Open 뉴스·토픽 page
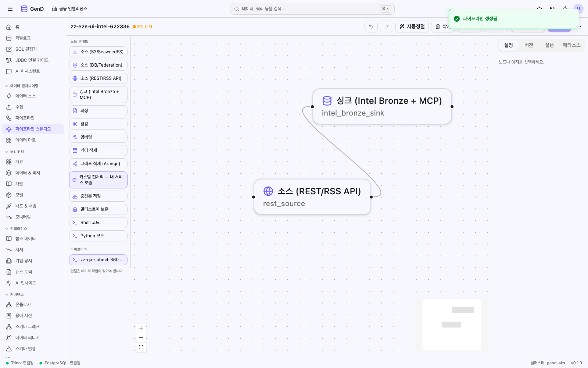588x368 pixels. point(33,272)
